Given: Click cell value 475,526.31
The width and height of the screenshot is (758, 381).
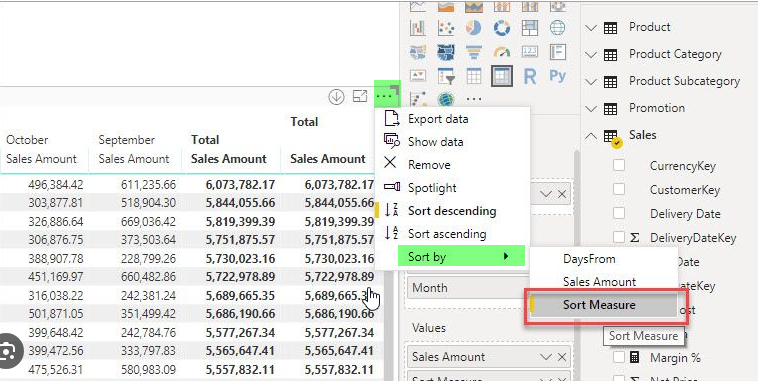Looking at the screenshot, I should pyautogui.click(x=56, y=370).
